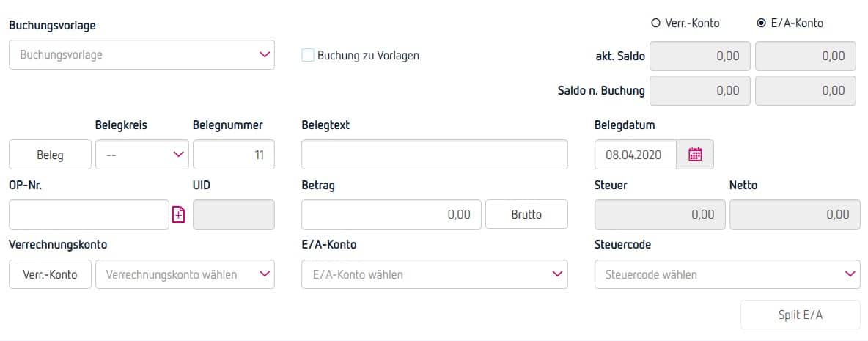
Task: Select the E/A-Konto radio button
Action: coord(762,23)
